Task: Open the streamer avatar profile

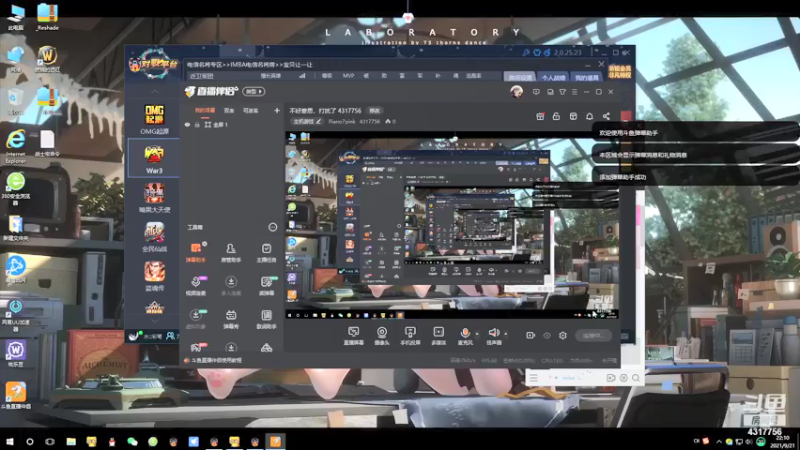Action: pyautogui.click(x=516, y=92)
